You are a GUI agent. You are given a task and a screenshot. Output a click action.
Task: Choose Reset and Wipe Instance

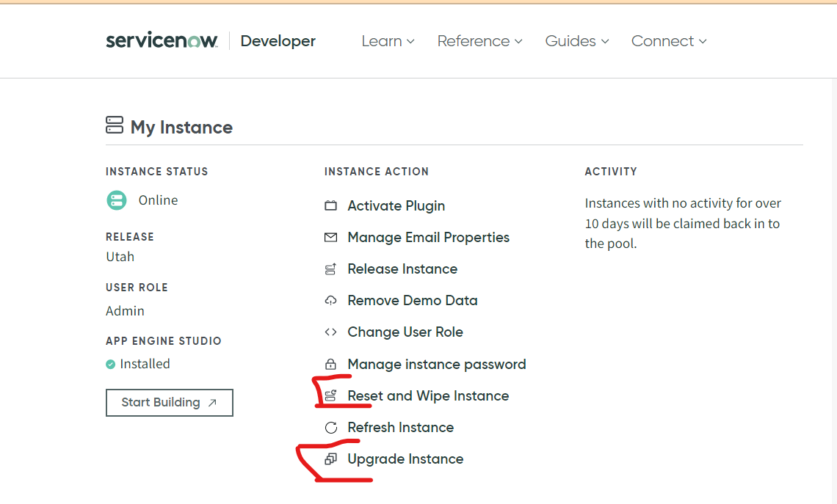pos(428,395)
